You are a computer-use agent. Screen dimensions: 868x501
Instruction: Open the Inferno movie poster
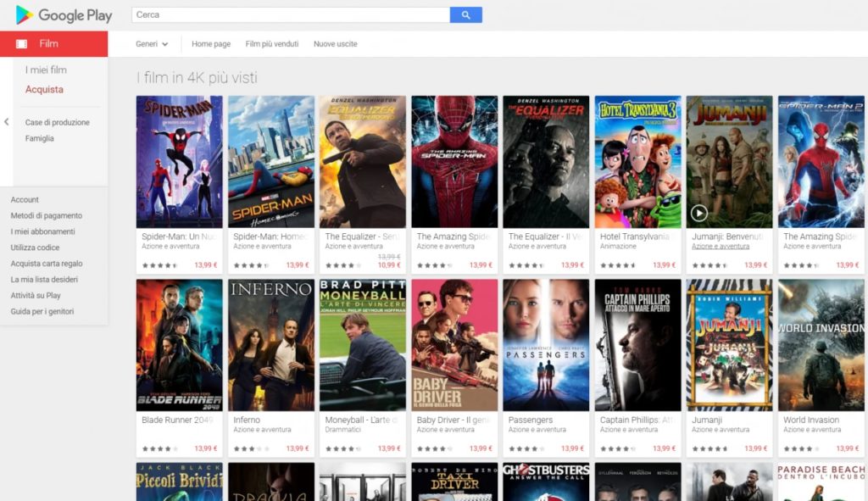[x=271, y=345]
